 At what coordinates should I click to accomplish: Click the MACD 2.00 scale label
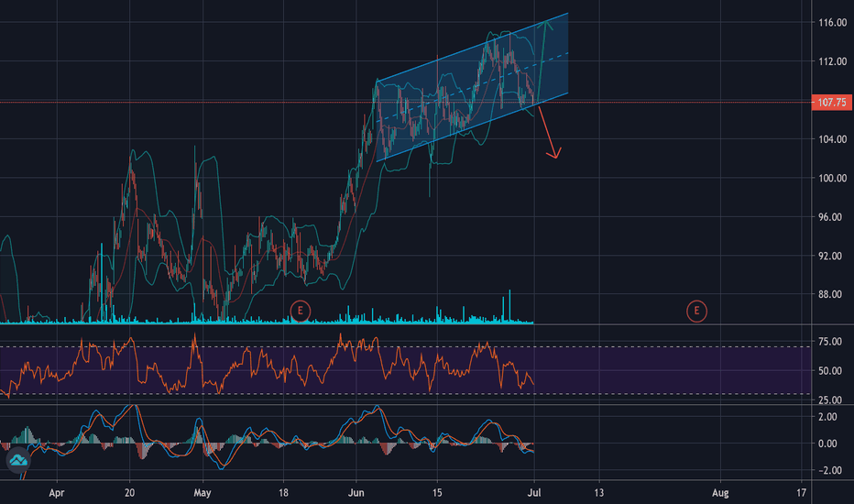click(x=827, y=417)
